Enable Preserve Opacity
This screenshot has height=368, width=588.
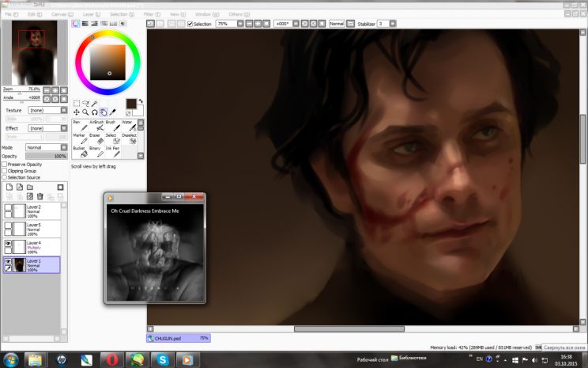(x=5, y=165)
